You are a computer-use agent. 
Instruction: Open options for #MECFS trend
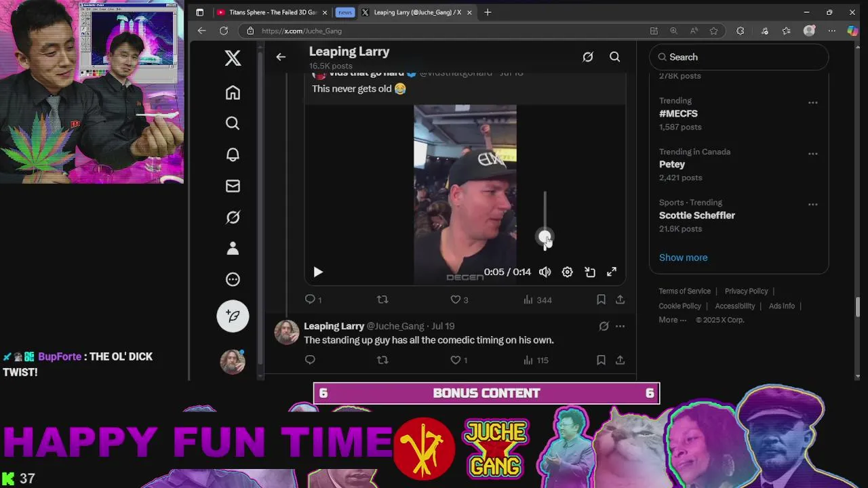point(812,102)
